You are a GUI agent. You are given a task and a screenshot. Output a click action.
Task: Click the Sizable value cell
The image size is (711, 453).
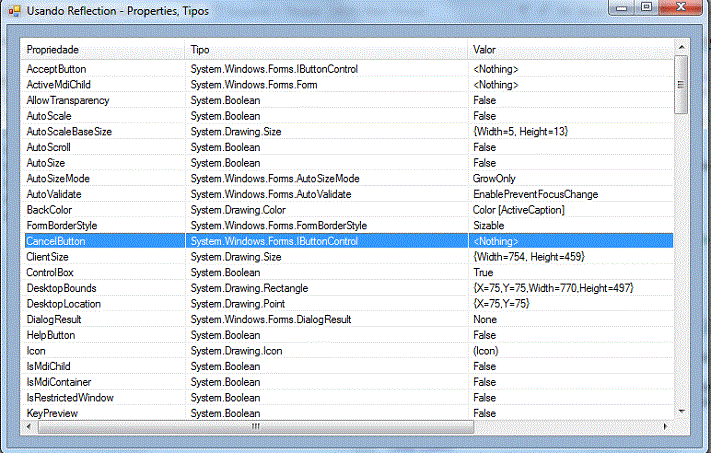(489, 226)
